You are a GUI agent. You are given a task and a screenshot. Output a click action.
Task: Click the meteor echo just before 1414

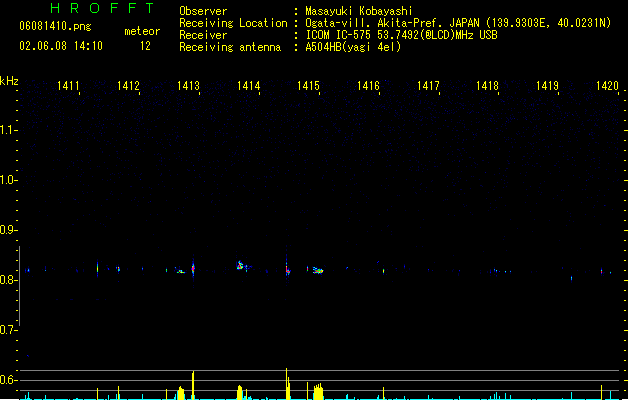tap(241, 265)
